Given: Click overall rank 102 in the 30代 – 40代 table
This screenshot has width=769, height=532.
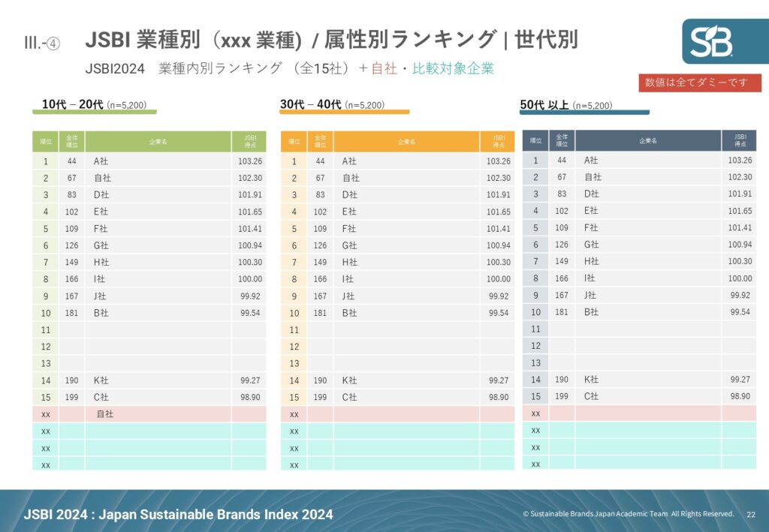Looking at the screenshot, I should click(320, 212).
